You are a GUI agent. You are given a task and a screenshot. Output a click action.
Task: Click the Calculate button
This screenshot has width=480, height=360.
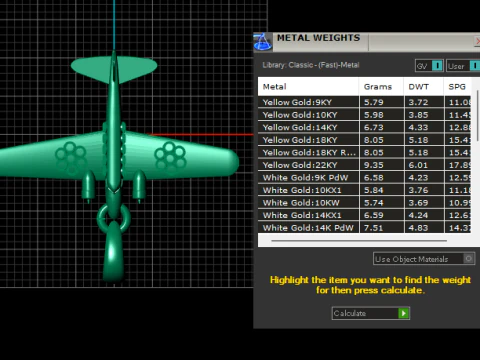coord(371,313)
